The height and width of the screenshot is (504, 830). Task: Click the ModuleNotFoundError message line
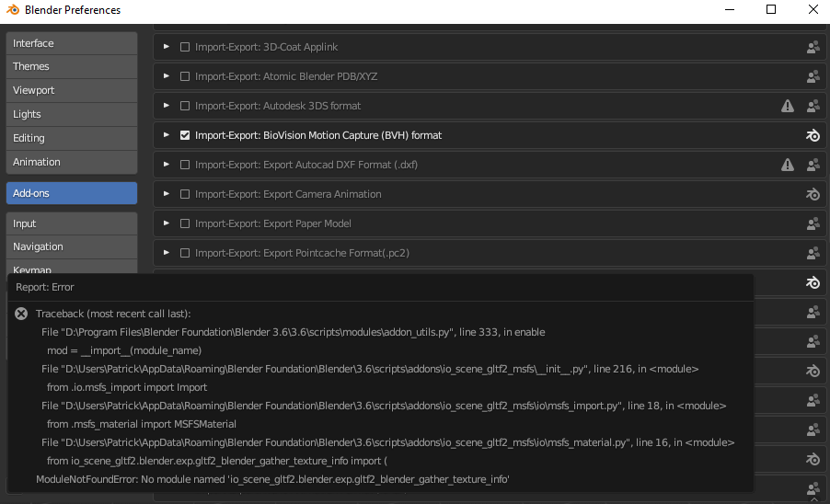pyautogui.click(x=272, y=479)
